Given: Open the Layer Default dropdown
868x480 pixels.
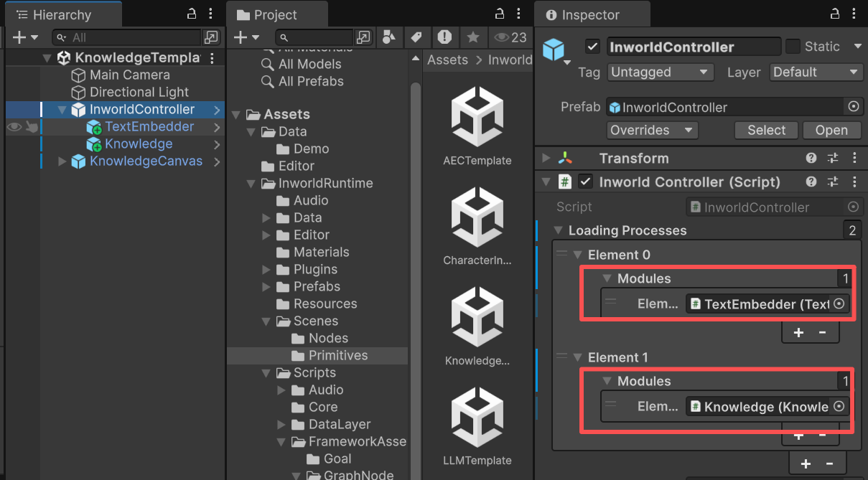Looking at the screenshot, I should 816,72.
